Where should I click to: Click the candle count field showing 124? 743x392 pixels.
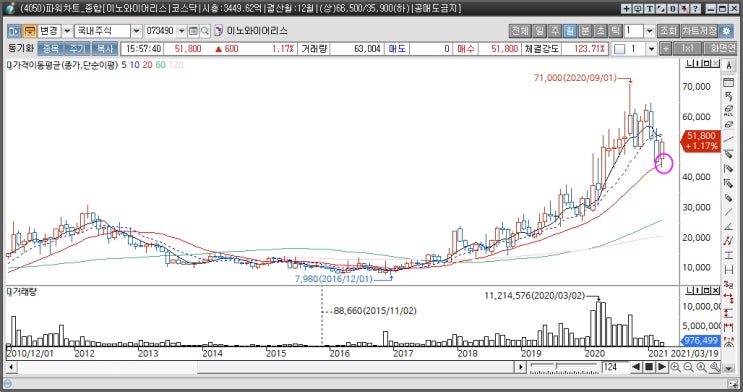[x=615, y=367]
